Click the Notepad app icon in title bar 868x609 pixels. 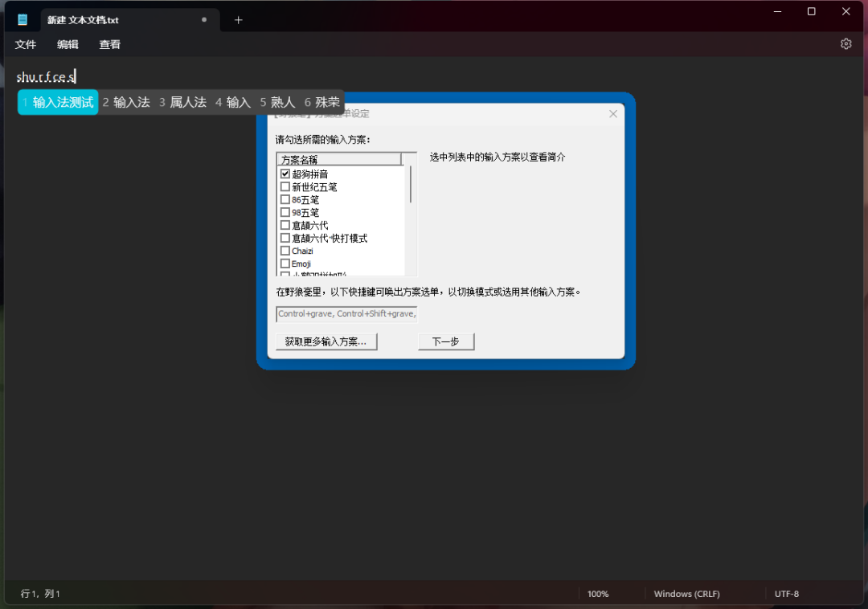pyautogui.click(x=23, y=20)
